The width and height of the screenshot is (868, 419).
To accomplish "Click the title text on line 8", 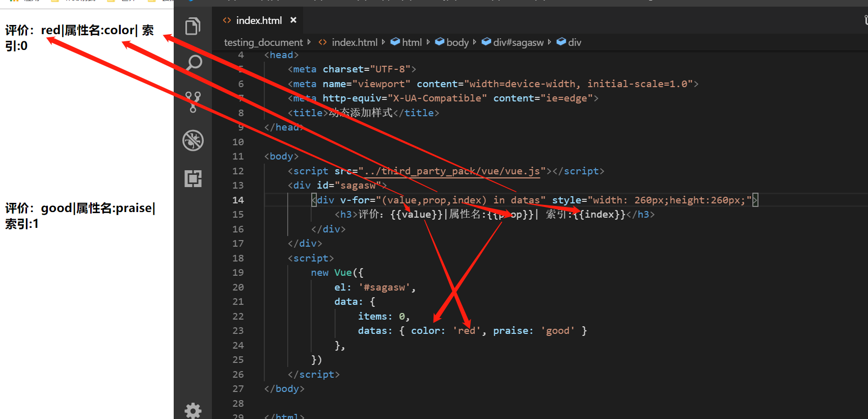I will (x=361, y=113).
